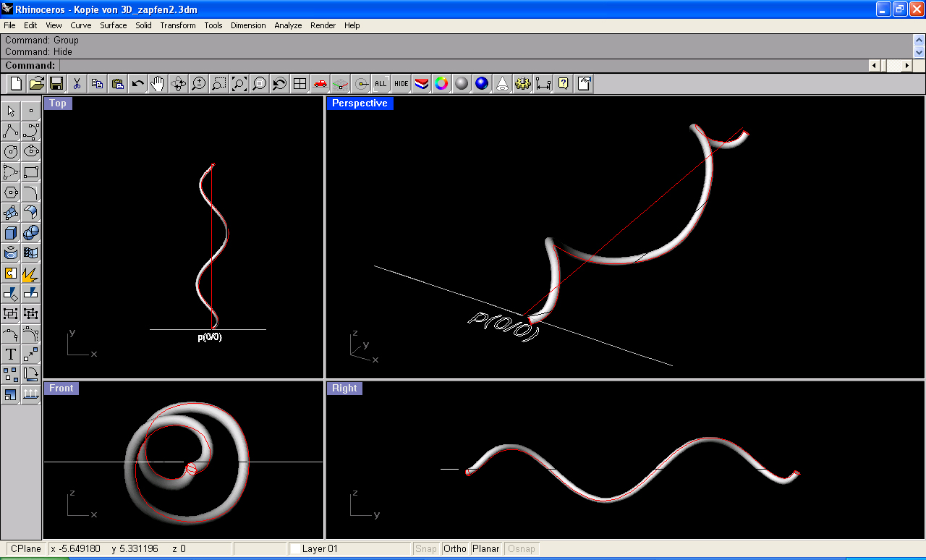
Task: Toggle the Snap status bar pane
Action: click(x=426, y=549)
